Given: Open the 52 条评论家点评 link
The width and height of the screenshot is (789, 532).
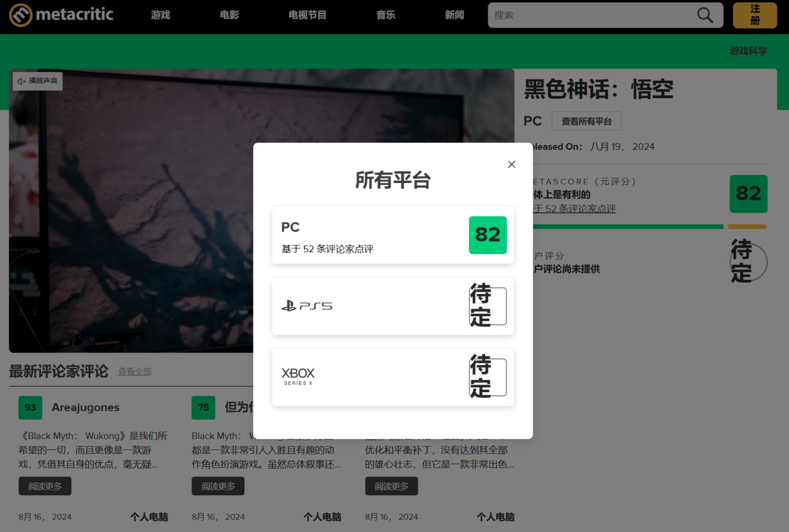Looking at the screenshot, I should pos(574,208).
